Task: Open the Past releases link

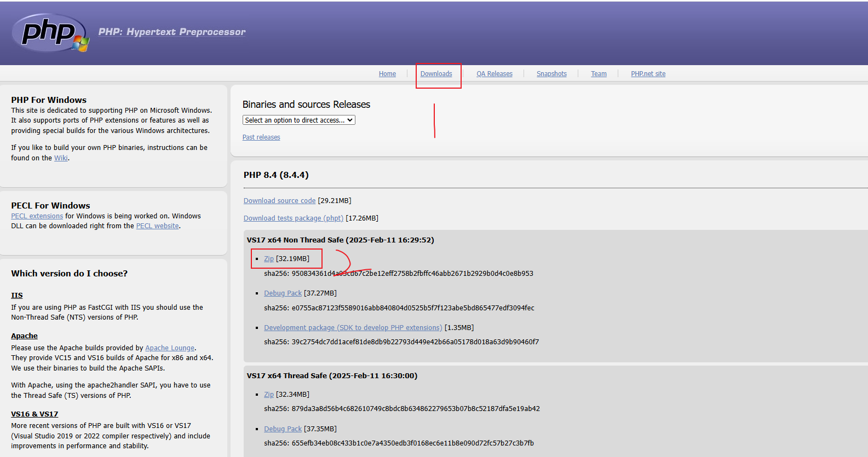Action: click(261, 137)
